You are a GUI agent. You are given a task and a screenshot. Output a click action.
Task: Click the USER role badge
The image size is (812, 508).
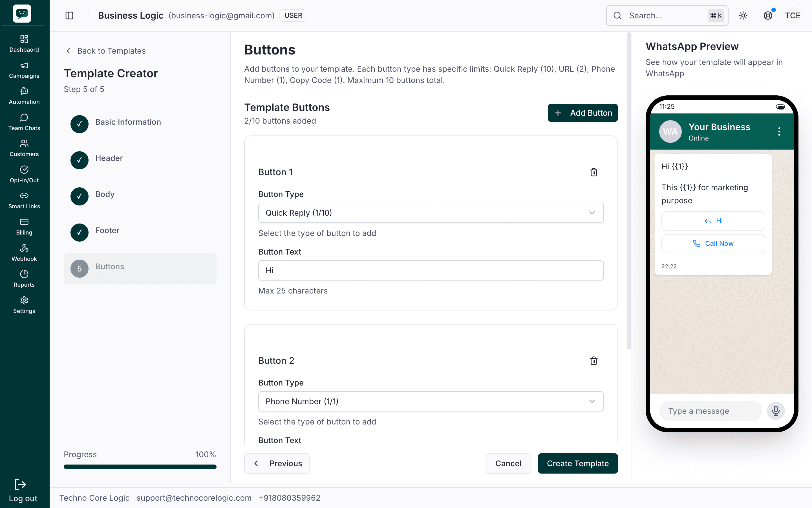[x=293, y=16]
